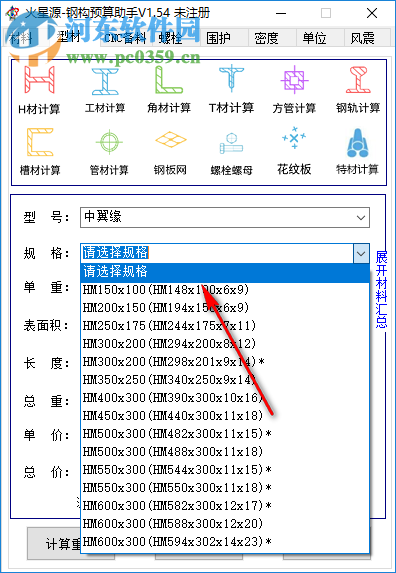Select HM400x300(HM390x300x10x16) option
396x573 pixels.
(225, 397)
